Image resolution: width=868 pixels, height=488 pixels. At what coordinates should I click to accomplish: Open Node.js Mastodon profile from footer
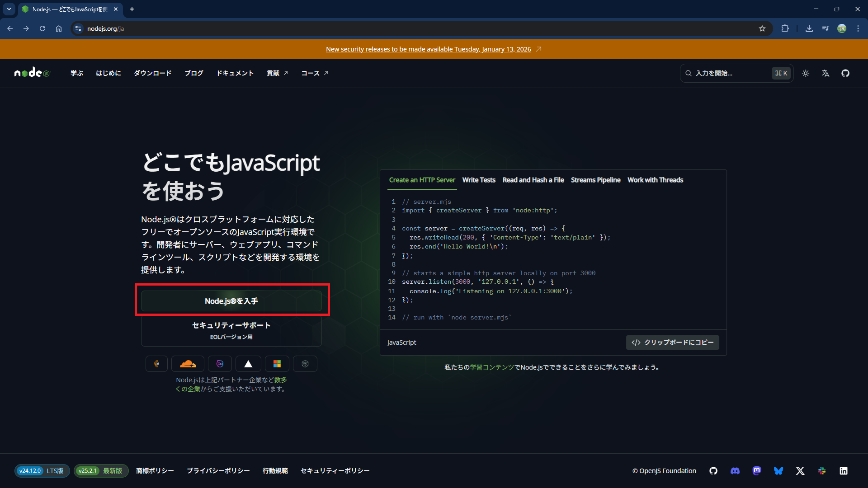coord(757,471)
